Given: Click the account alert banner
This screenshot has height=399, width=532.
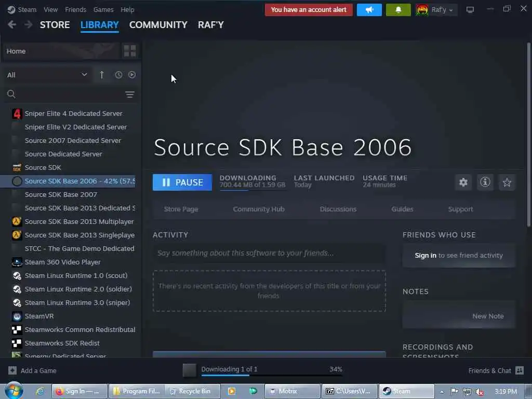Looking at the screenshot, I should [309, 10].
